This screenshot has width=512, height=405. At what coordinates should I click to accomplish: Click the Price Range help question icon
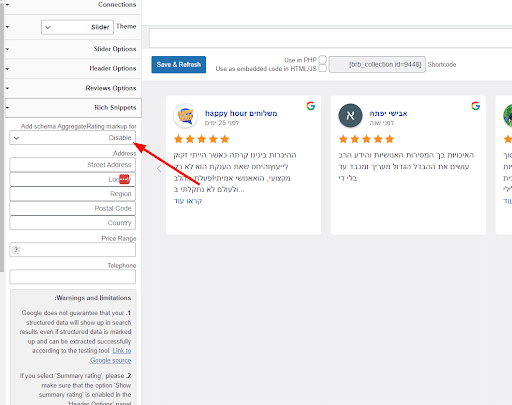coord(16,250)
